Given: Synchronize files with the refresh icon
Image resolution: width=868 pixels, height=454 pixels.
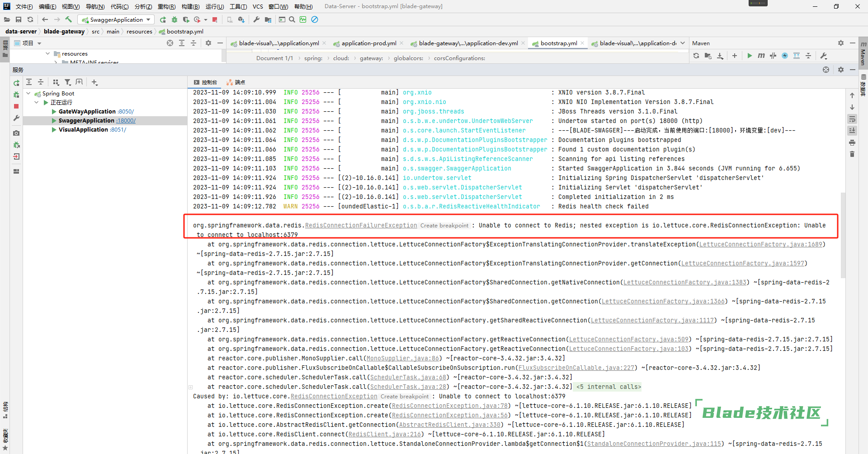Looking at the screenshot, I should (x=30, y=19).
